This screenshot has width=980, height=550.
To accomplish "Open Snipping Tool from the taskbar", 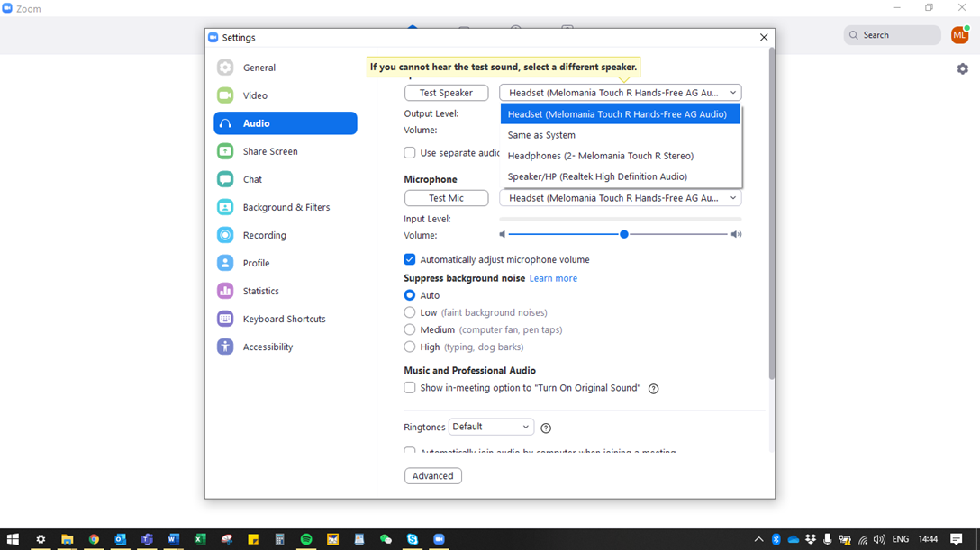I will (226, 539).
